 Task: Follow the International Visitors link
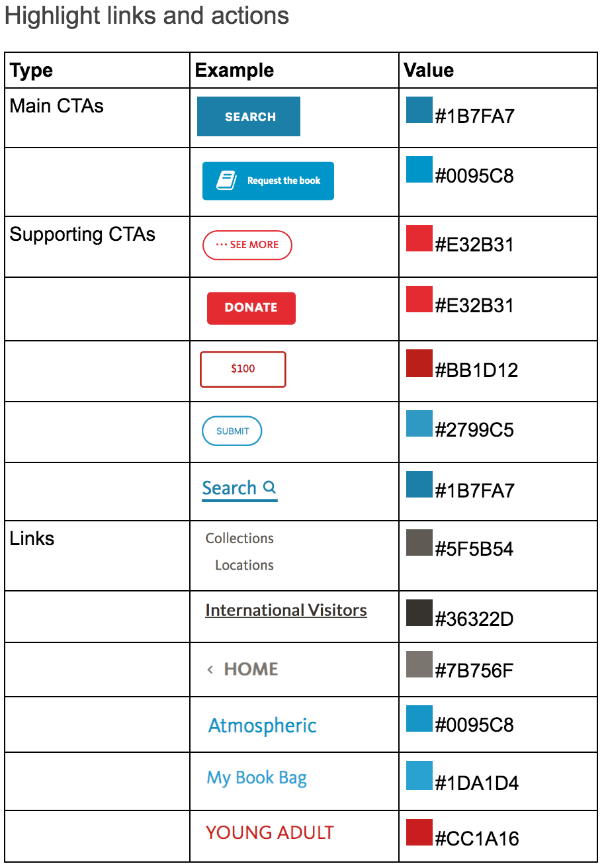click(286, 610)
